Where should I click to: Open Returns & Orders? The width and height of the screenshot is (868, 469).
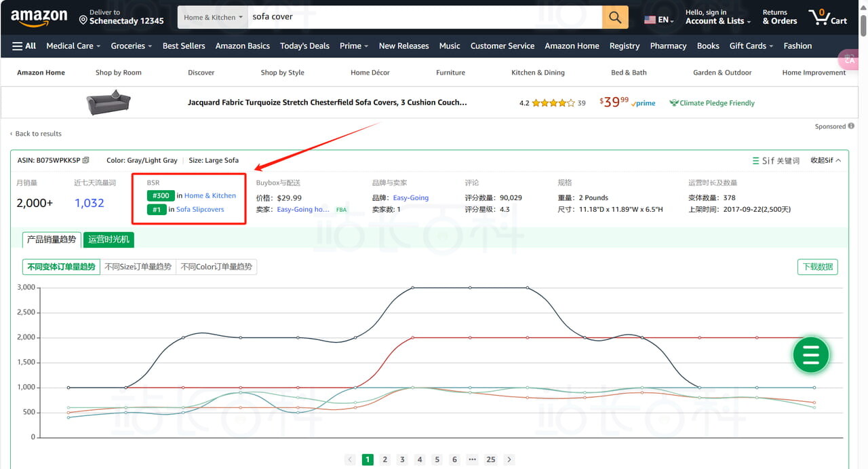[780, 17]
